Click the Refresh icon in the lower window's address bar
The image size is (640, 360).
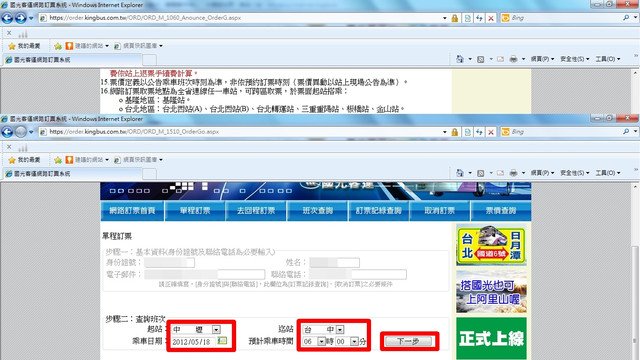coord(479,132)
